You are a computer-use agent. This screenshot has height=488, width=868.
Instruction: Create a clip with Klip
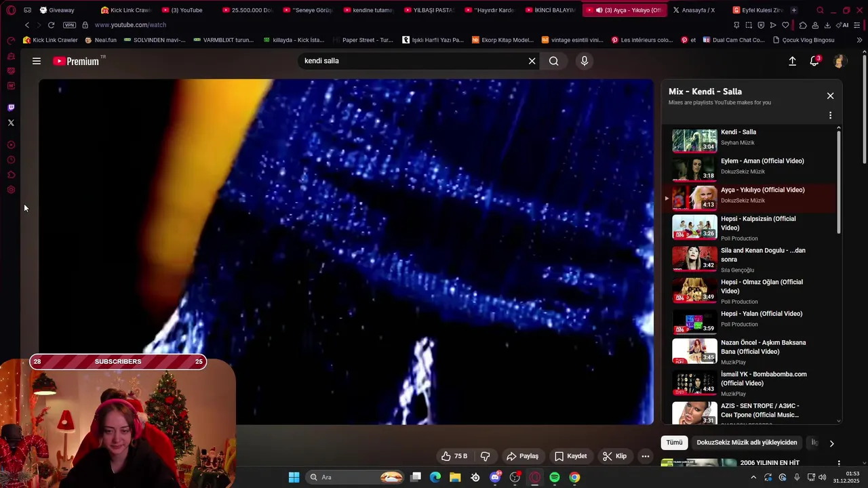[x=615, y=456]
